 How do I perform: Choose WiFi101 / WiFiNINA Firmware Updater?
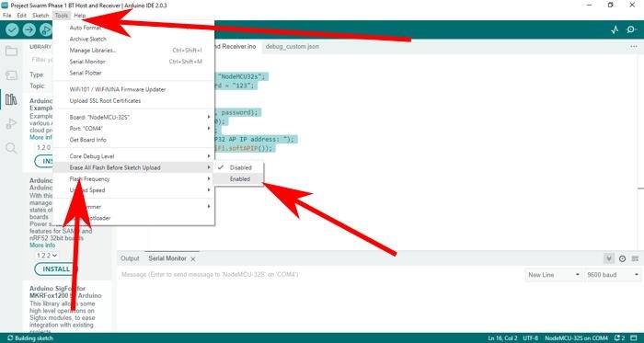pyautogui.click(x=134, y=89)
